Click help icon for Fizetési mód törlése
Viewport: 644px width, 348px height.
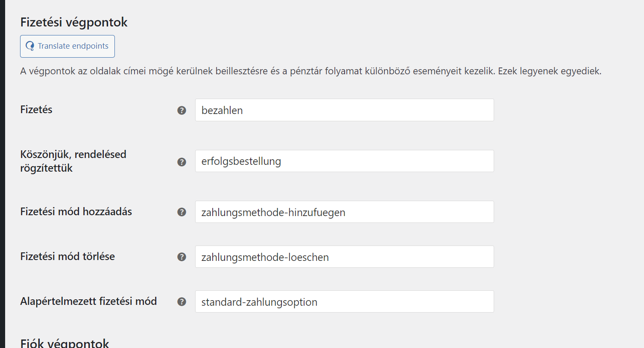point(182,257)
